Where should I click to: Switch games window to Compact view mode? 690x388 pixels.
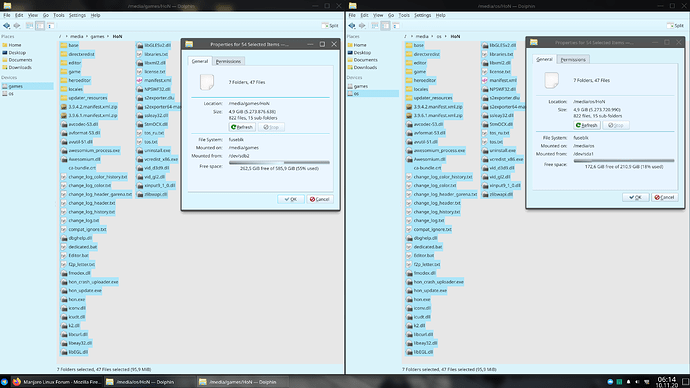tap(40, 26)
